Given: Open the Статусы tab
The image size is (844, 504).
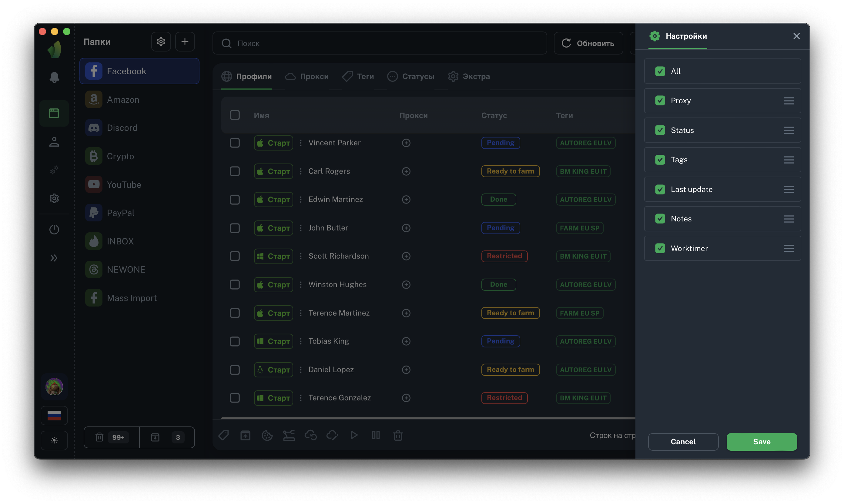Looking at the screenshot, I should (410, 76).
